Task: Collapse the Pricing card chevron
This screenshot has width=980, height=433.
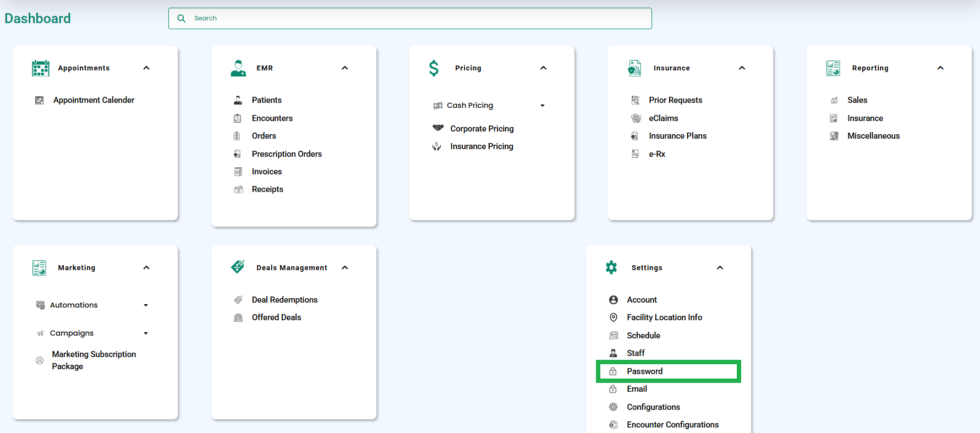Action: [544, 68]
